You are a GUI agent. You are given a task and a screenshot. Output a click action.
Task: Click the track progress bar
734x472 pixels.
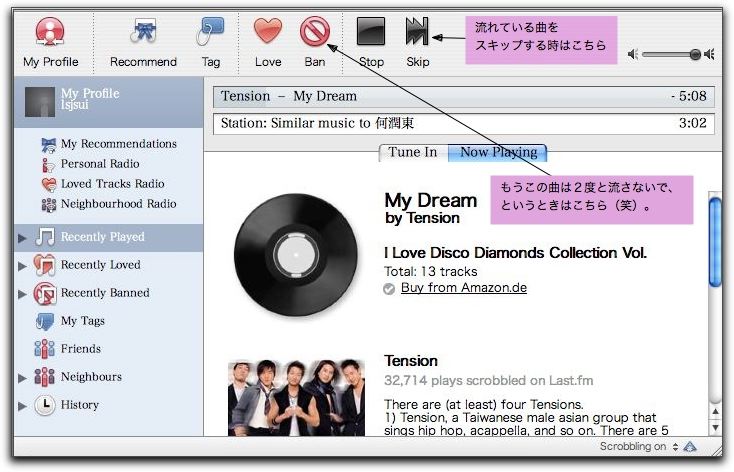pos(463,96)
